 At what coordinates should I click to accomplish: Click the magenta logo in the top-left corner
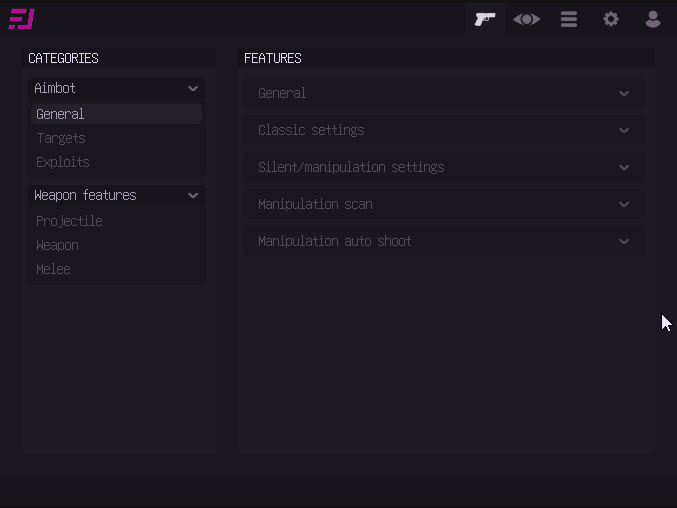[22, 19]
